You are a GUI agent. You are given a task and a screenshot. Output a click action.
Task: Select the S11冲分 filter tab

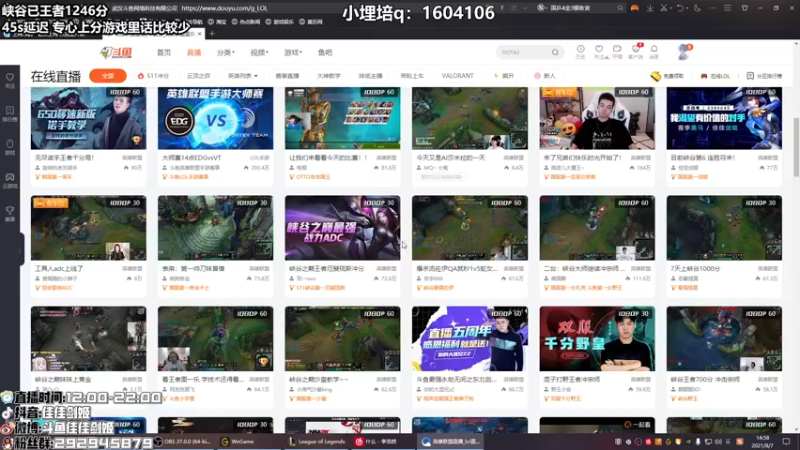pos(153,76)
